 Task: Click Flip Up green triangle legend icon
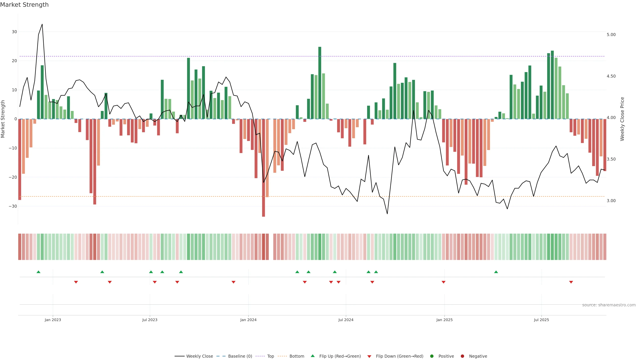[312, 356]
